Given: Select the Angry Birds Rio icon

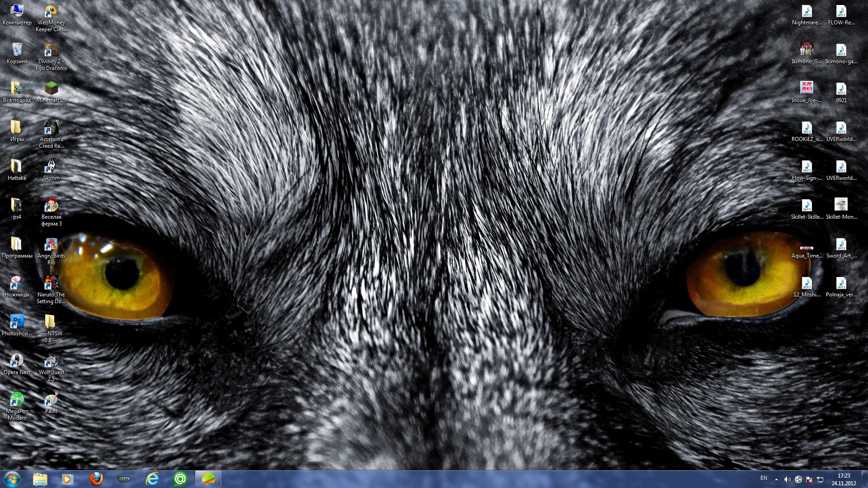Looking at the screenshot, I should coord(51,244).
